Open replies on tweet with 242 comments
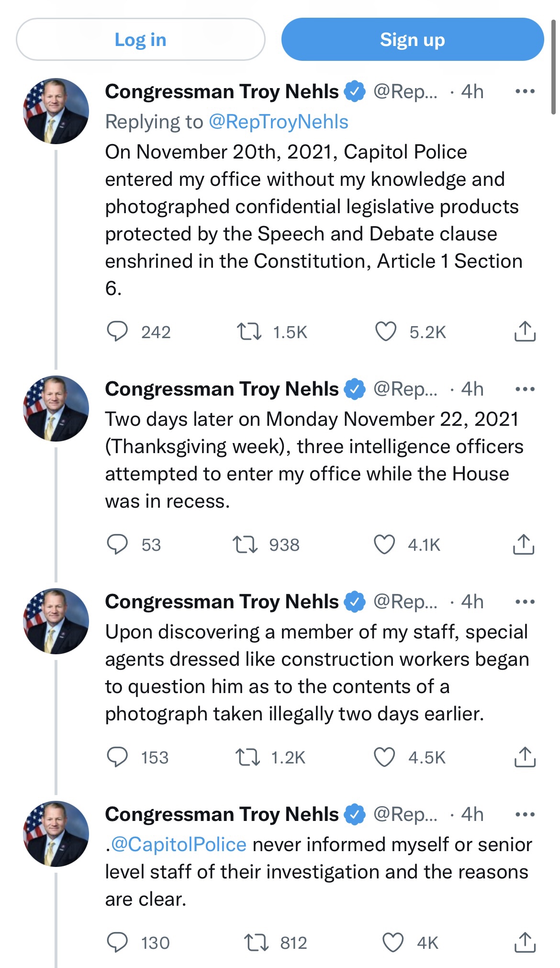This screenshot has height=968, width=560. [x=117, y=331]
